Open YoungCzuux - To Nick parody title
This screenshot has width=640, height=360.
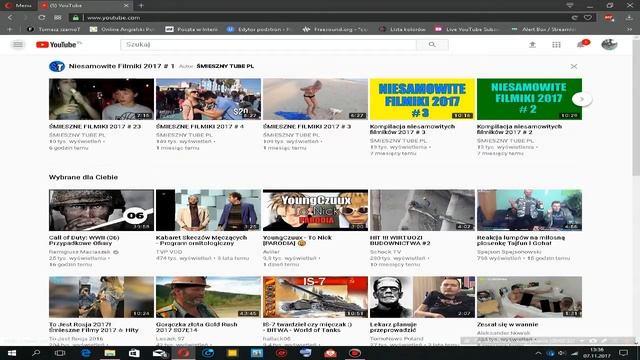click(297, 240)
